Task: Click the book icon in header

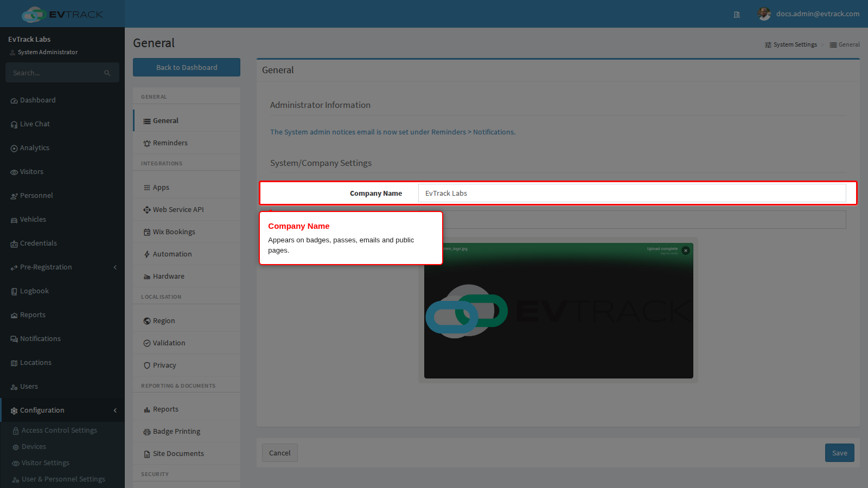Action: (737, 15)
